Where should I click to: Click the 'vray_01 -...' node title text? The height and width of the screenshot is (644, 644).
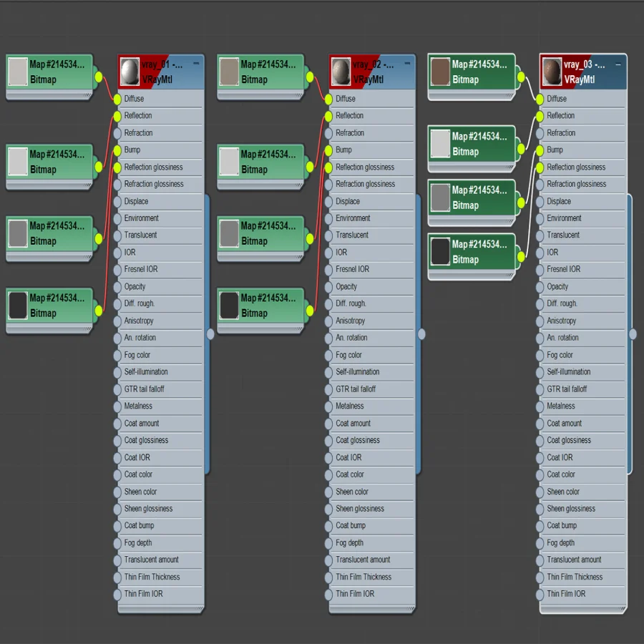(162, 64)
